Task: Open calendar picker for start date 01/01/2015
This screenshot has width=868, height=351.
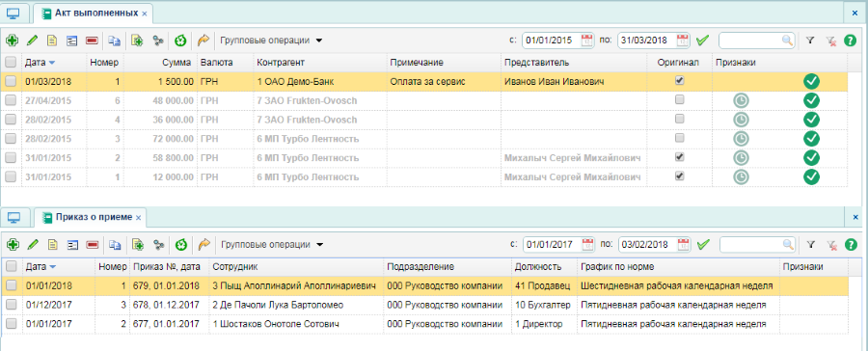Action: (586, 40)
